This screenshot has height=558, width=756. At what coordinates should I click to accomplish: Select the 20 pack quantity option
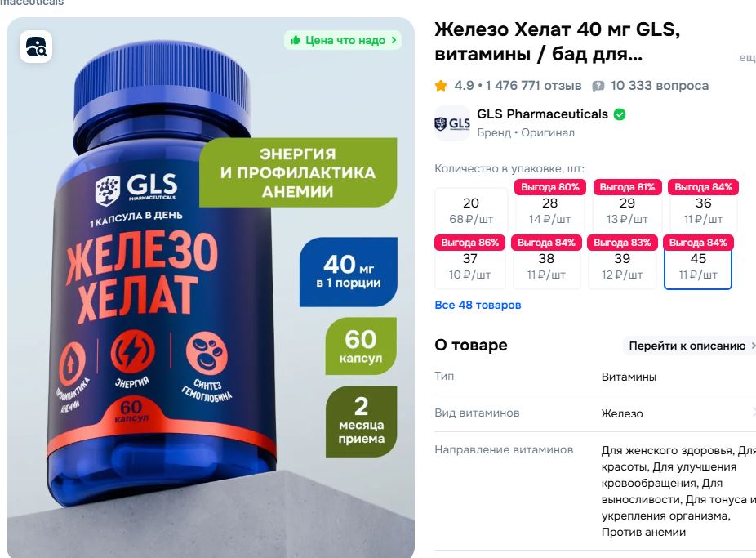(x=471, y=210)
